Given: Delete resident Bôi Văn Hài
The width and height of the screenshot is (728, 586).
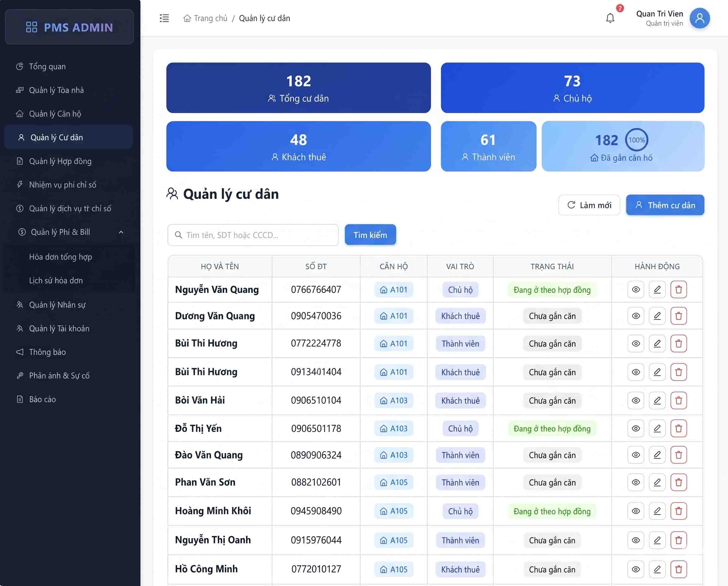Looking at the screenshot, I should pyautogui.click(x=678, y=400).
